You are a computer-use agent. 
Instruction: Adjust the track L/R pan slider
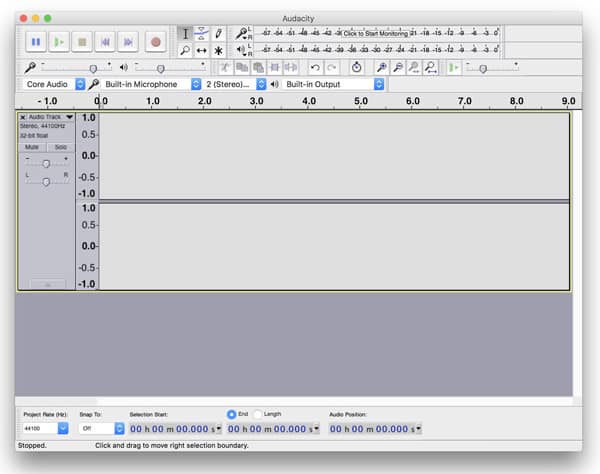tap(46, 181)
